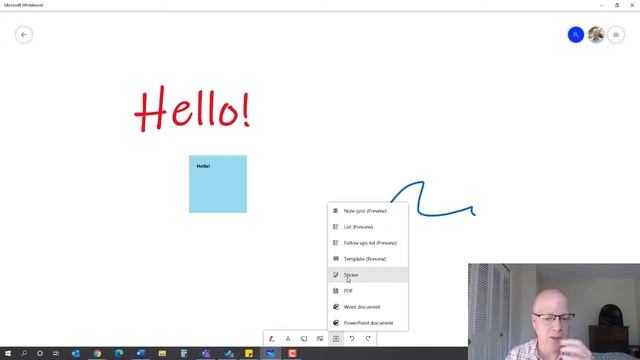Open Microsoft Edge from taskbar
The image size is (640, 360).
click(x=119, y=353)
